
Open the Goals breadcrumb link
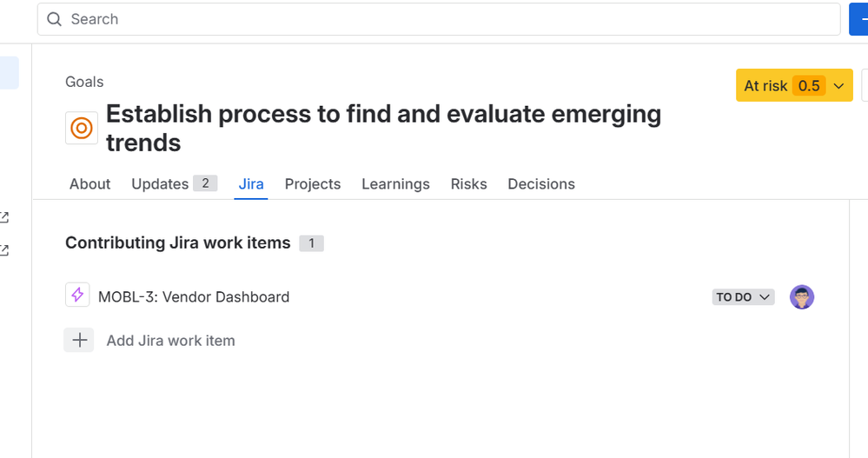84,82
